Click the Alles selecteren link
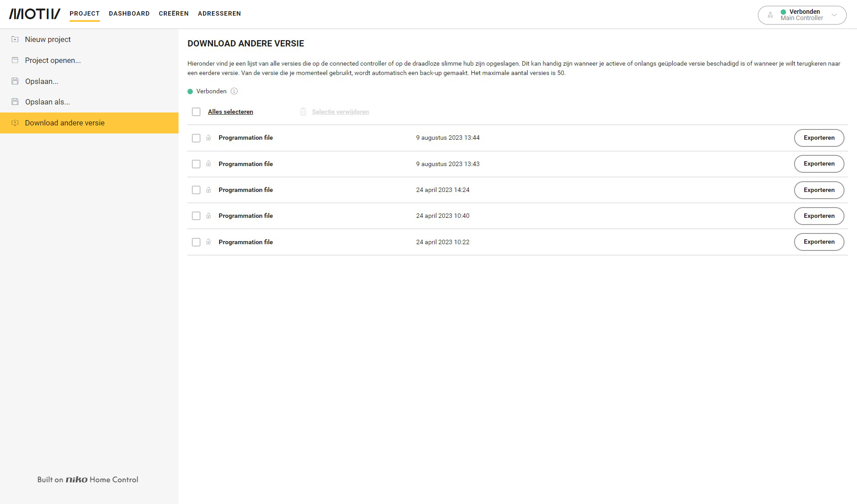The height and width of the screenshot is (504, 857). (230, 112)
